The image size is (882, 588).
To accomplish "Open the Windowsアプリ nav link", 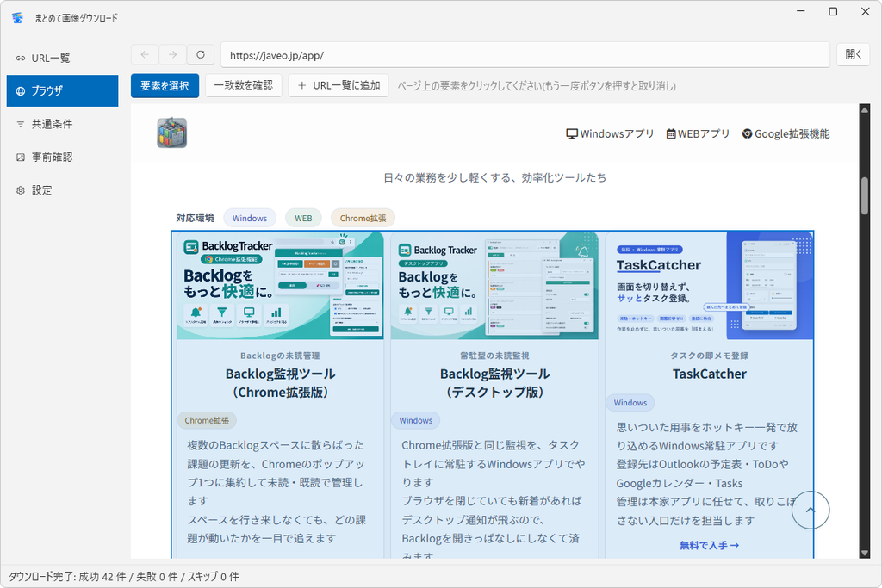I will click(x=610, y=133).
